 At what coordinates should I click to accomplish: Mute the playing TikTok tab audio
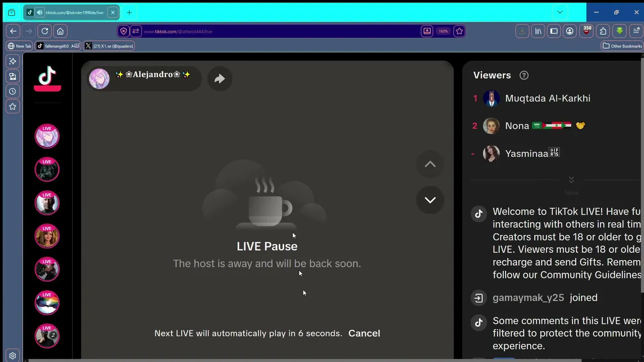pos(39,13)
